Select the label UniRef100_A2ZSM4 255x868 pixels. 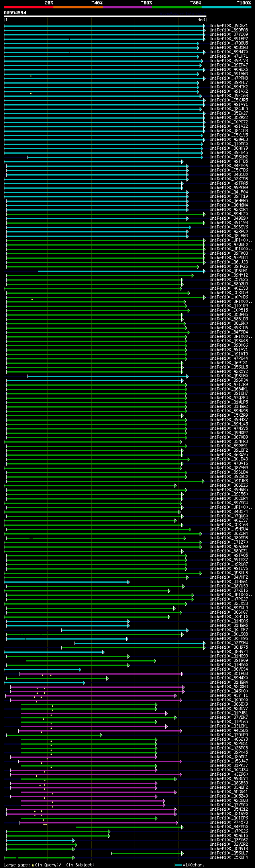pyautogui.click(x=229, y=643)
